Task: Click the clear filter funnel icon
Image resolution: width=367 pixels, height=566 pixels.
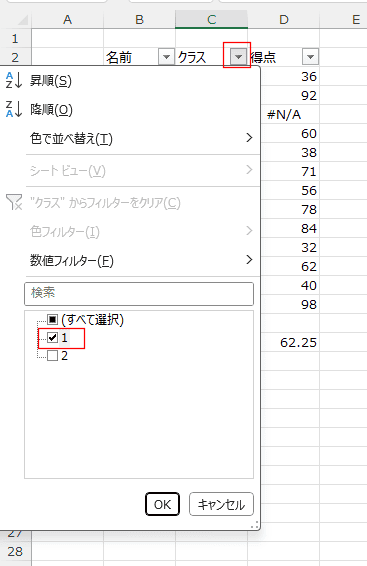Action: click(14, 202)
